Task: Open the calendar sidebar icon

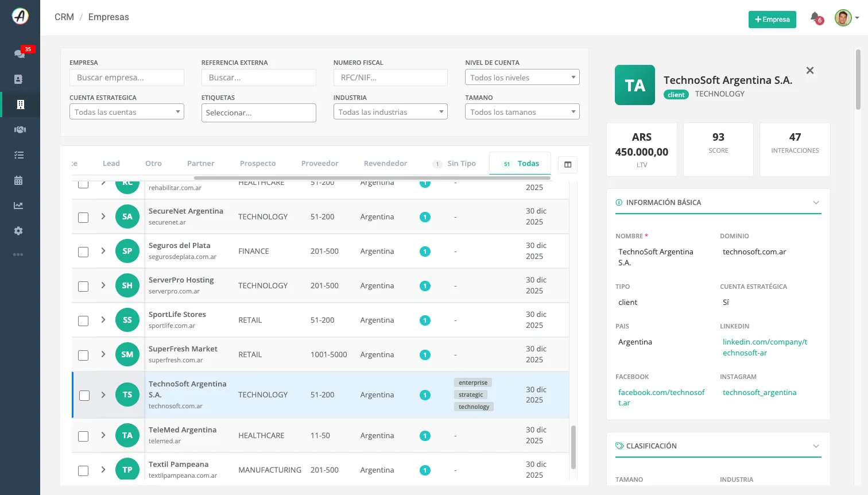Action: click(x=18, y=180)
